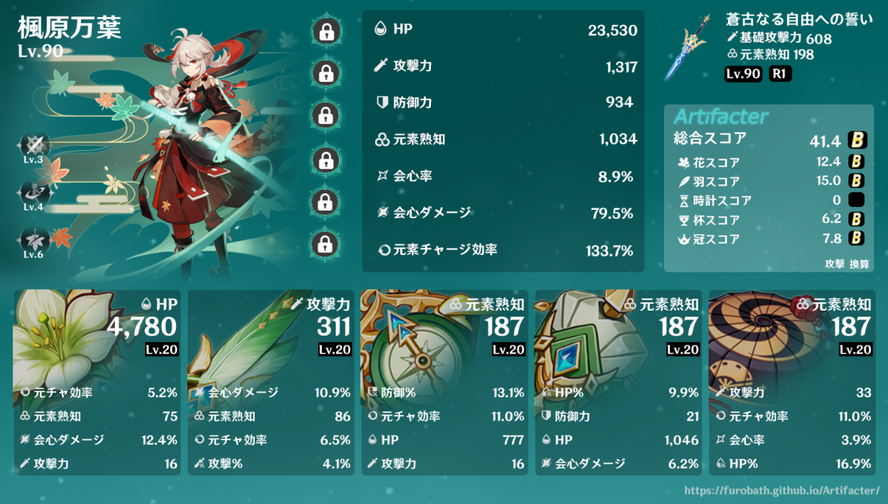This screenshot has width=888, height=504.
Task: Click the 花スコア row flower icon
Action: click(684, 163)
